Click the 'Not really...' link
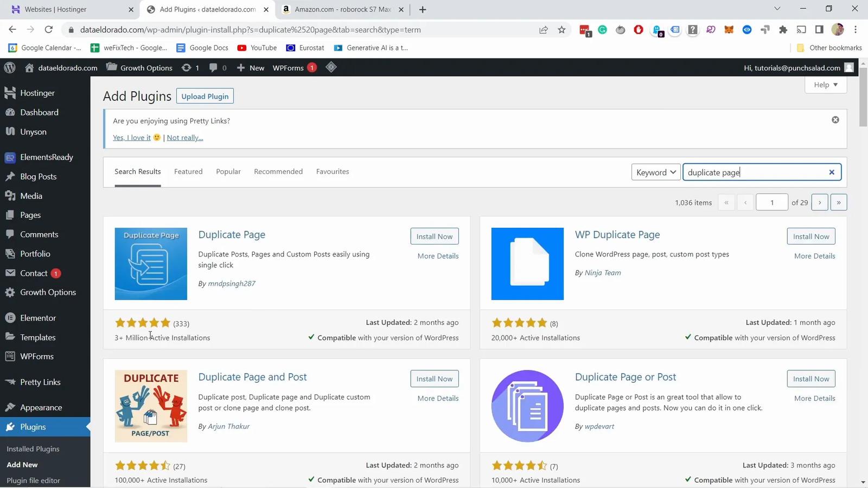The width and height of the screenshot is (868, 488). 185,138
